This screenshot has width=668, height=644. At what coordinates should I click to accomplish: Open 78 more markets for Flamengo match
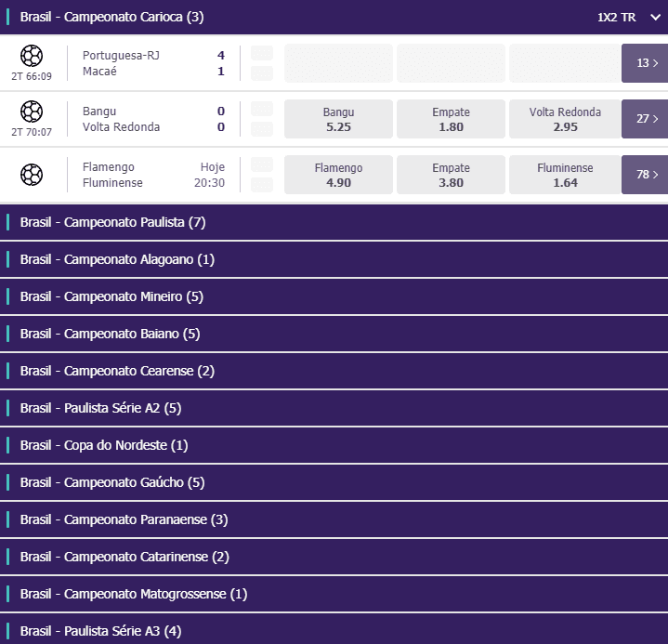point(645,175)
